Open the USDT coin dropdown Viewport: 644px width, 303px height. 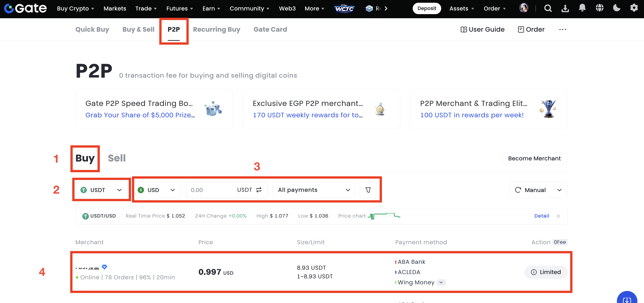(101, 190)
